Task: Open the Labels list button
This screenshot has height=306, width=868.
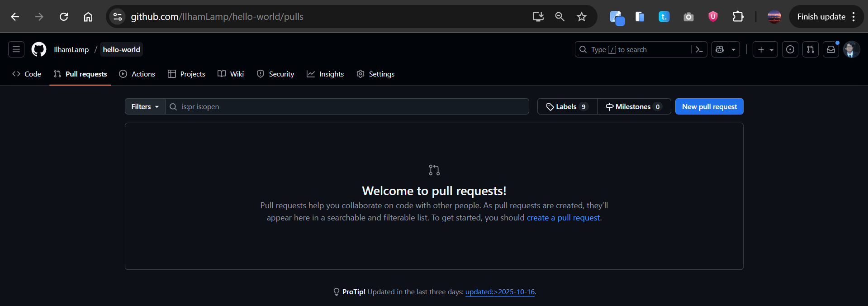Action: [567, 106]
